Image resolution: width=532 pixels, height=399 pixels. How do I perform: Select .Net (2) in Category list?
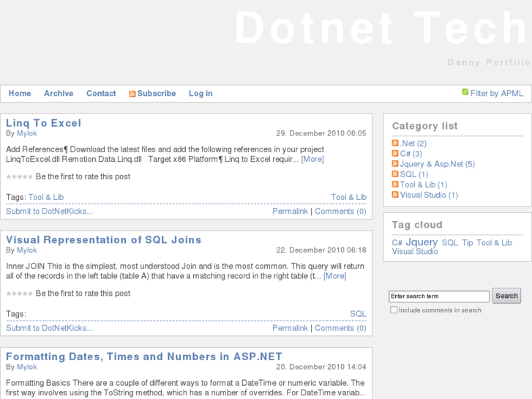tap(413, 143)
